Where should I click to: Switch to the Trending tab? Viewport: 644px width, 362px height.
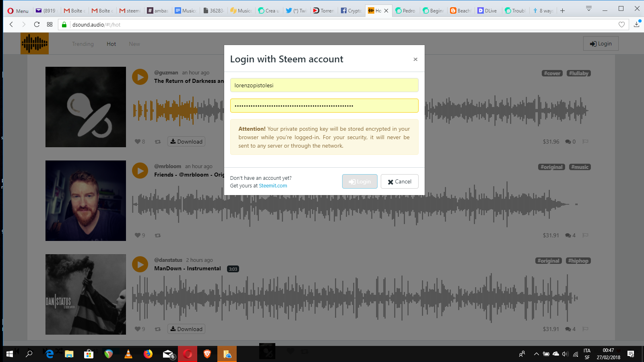[83, 43]
